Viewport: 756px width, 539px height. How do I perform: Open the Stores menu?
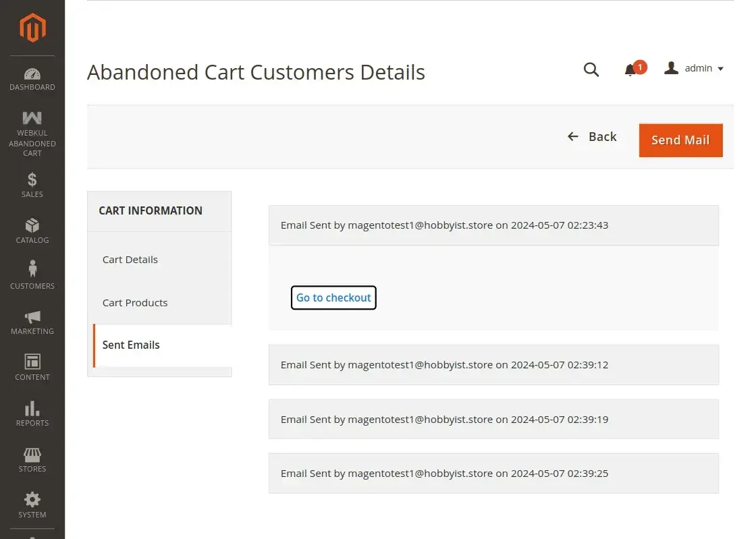[x=32, y=458]
